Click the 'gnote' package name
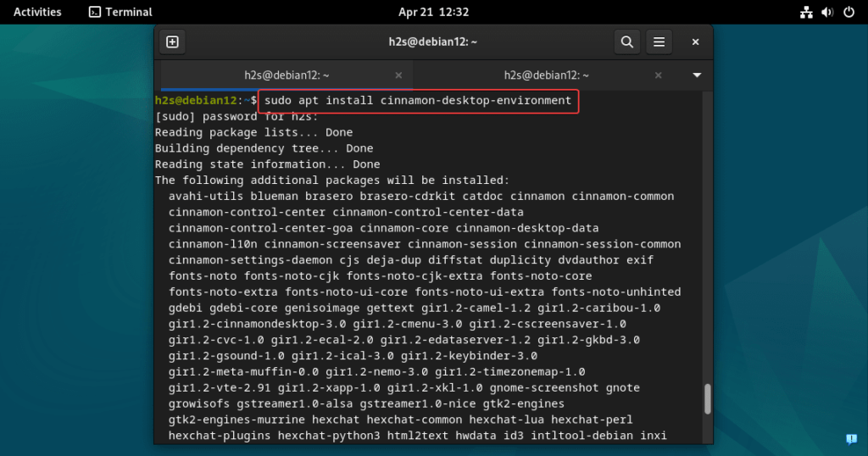Image resolution: width=868 pixels, height=456 pixels. [623, 388]
